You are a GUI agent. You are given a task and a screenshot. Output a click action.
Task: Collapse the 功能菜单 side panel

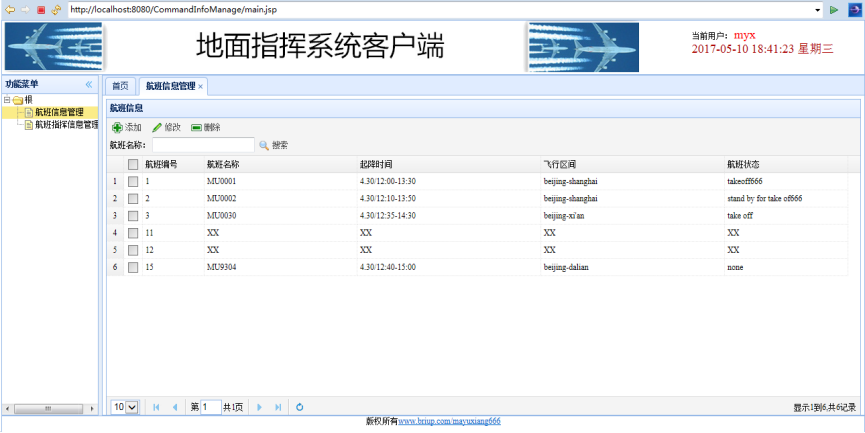(x=89, y=84)
